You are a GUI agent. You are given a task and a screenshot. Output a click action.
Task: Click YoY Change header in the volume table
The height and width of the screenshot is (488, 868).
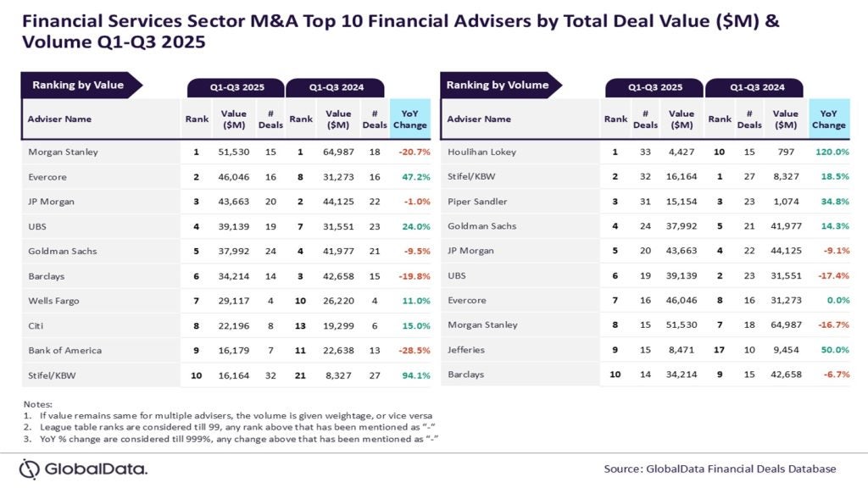coord(828,119)
